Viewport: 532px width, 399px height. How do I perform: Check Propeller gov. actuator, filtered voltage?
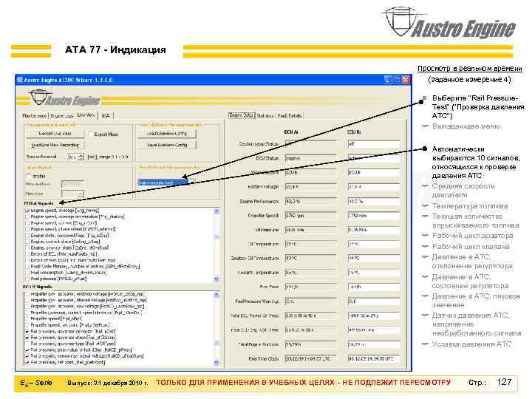27,300
